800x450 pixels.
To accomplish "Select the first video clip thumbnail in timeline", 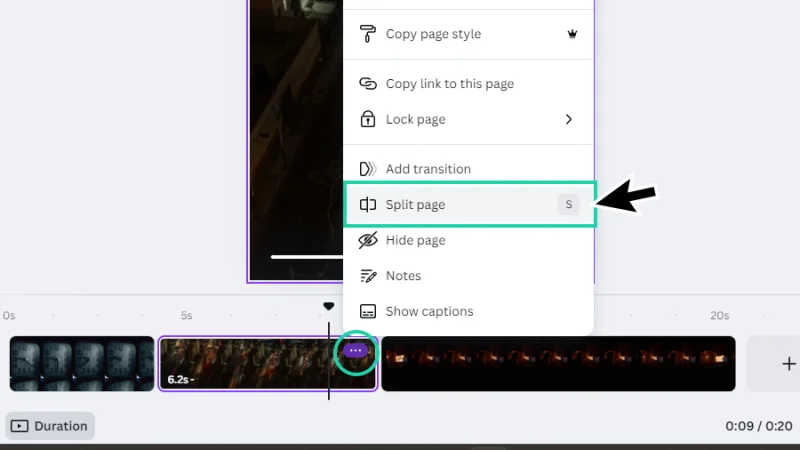I will click(x=82, y=364).
